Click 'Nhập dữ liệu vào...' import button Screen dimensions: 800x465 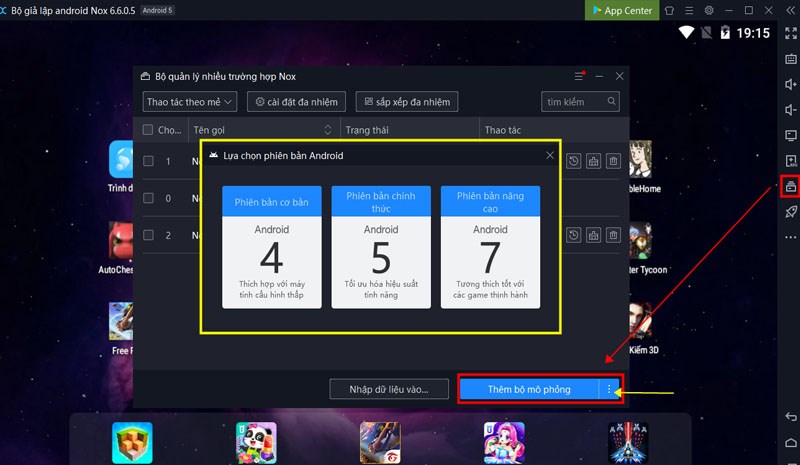tap(389, 389)
